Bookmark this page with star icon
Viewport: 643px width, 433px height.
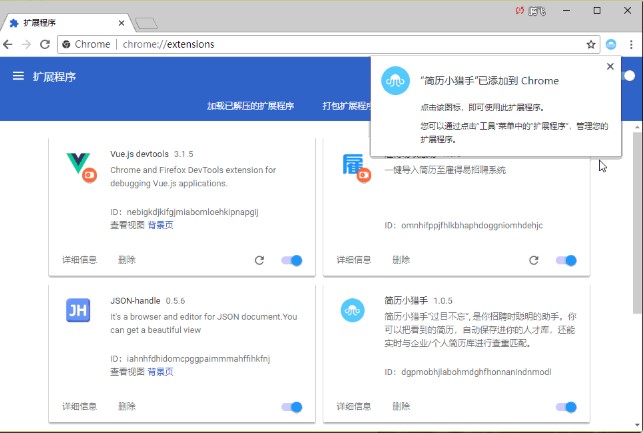[591, 44]
